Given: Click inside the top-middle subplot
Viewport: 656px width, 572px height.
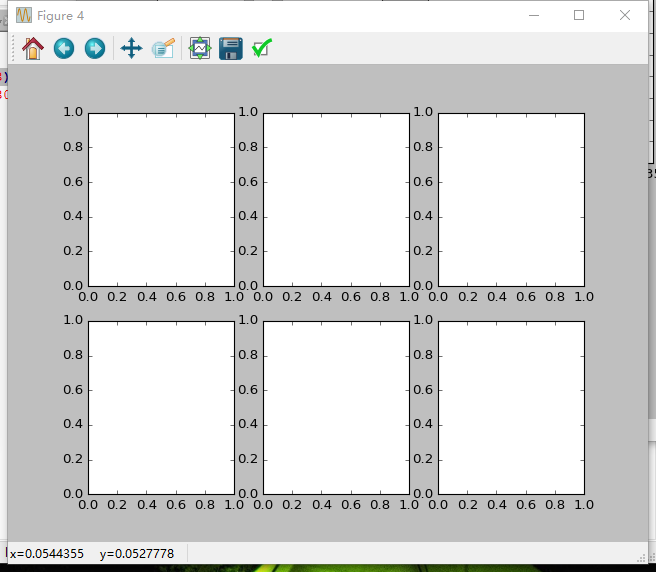Looking at the screenshot, I should click(336, 200).
